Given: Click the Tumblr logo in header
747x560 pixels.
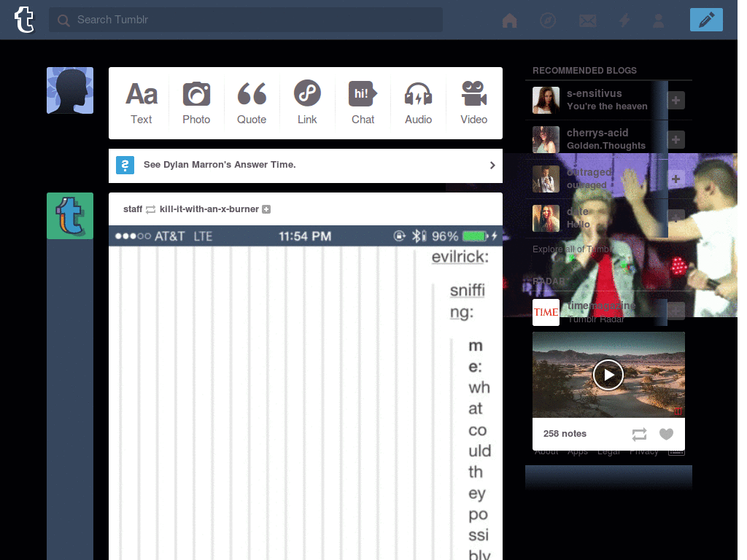Looking at the screenshot, I should [x=24, y=20].
